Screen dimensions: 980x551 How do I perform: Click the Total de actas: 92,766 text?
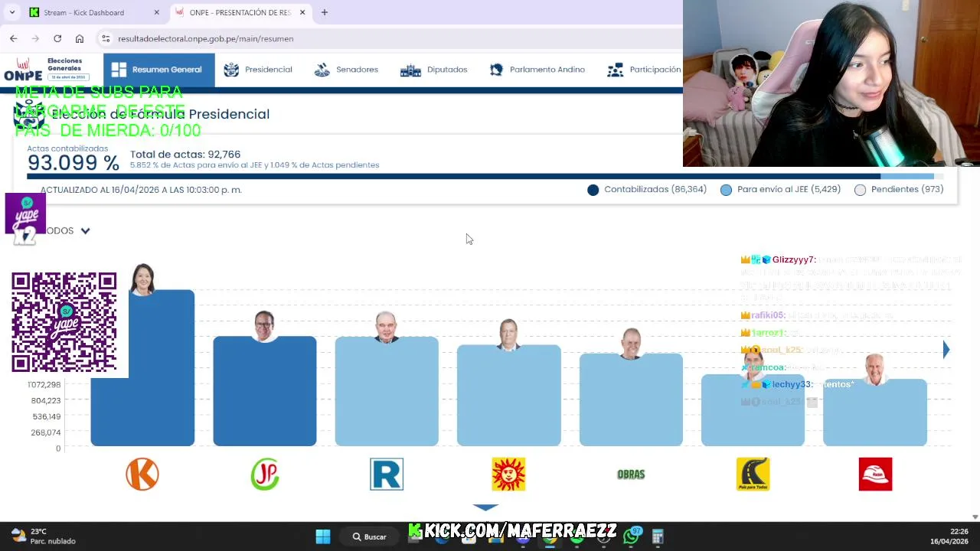[x=185, y=154]
